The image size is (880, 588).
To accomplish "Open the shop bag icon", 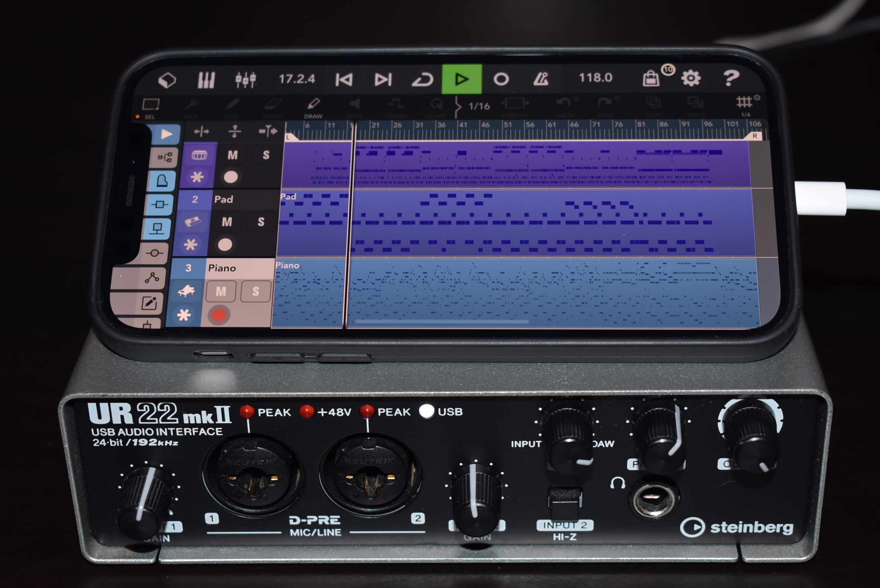I will pyautogui.click(x=651, y=78).
